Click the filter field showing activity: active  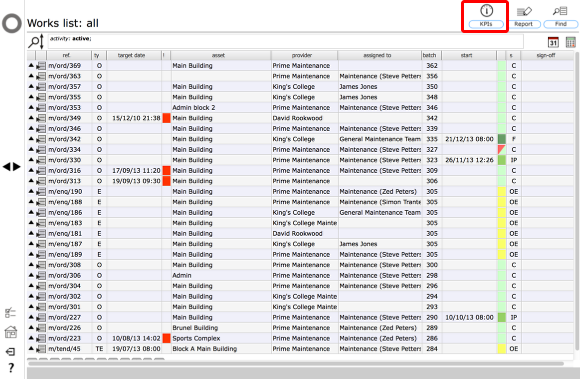[x=286, y=41]
